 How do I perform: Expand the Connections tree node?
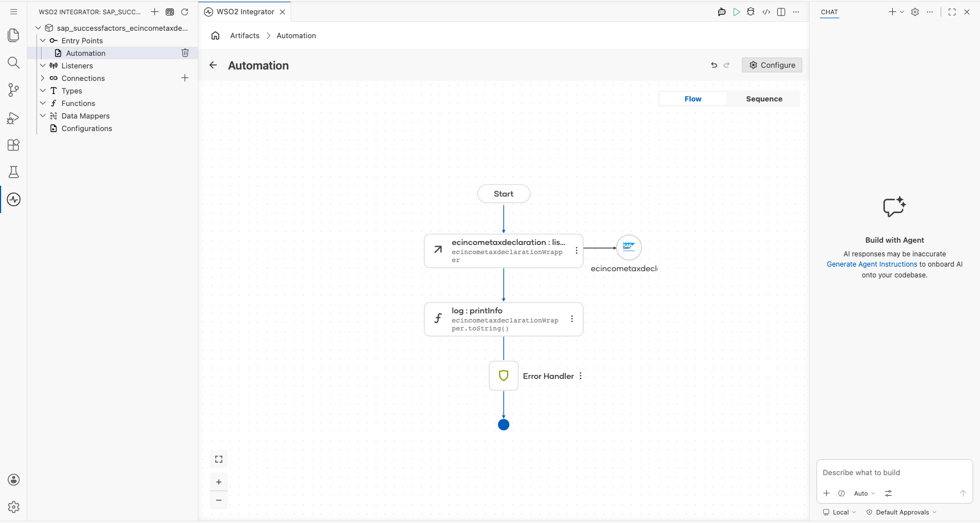tap(43, 78)
